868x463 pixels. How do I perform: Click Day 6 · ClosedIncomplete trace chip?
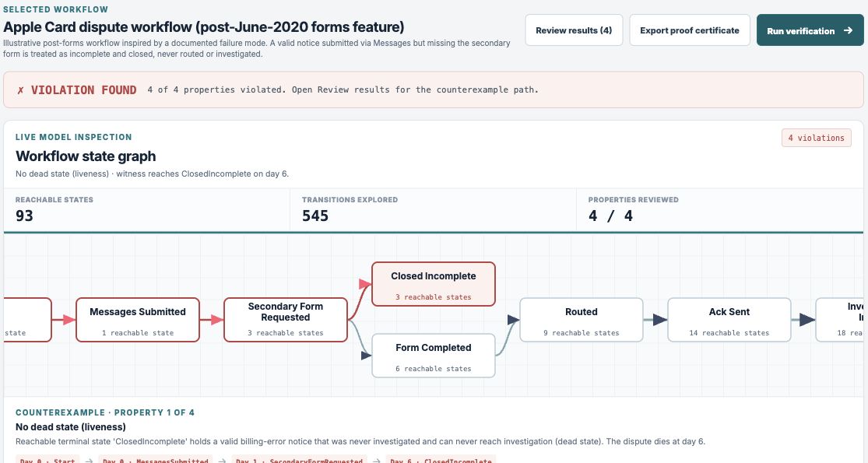coord(441,460)
